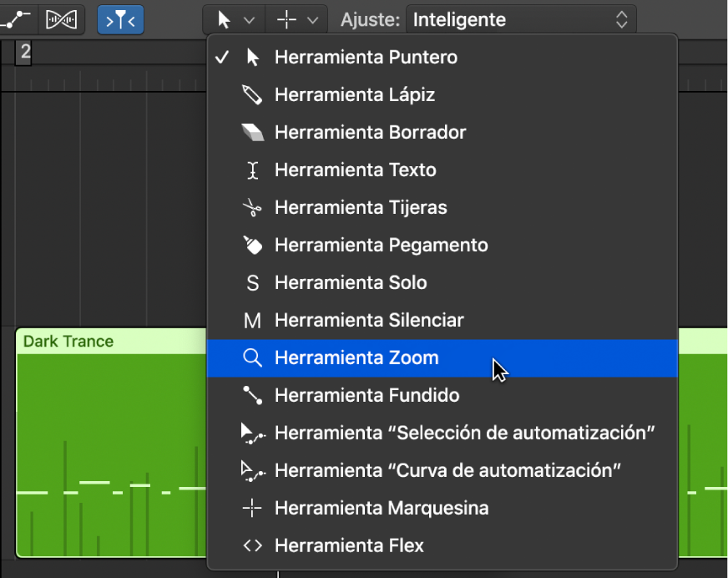Toggle the blue catch playhead button

pyautogui.click(x=120, y=19)
